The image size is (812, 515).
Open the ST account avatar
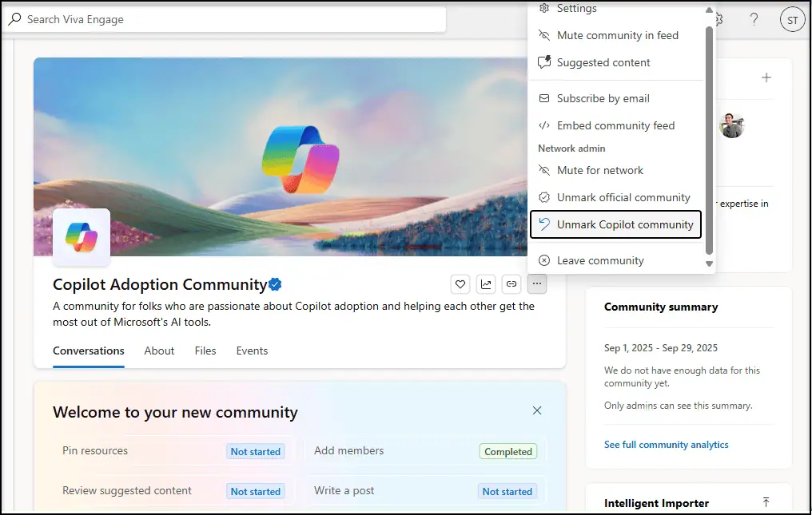[792, 19]
